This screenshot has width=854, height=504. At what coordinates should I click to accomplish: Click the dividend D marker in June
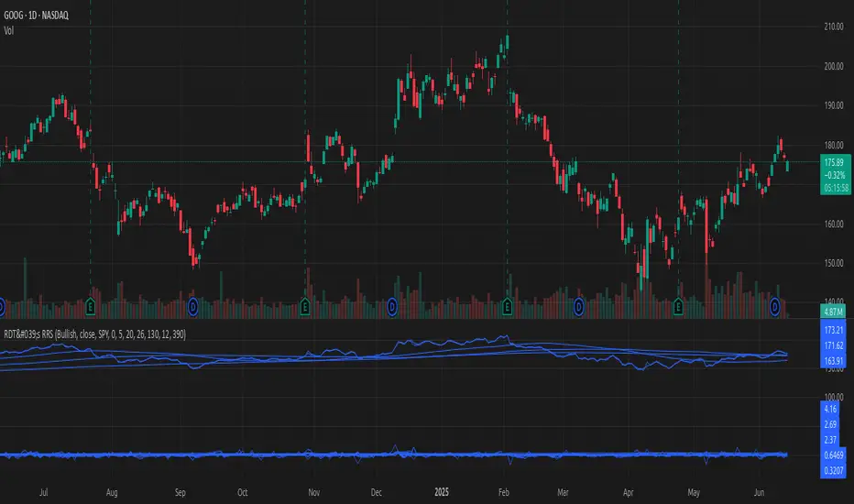(x=774, y=307)
